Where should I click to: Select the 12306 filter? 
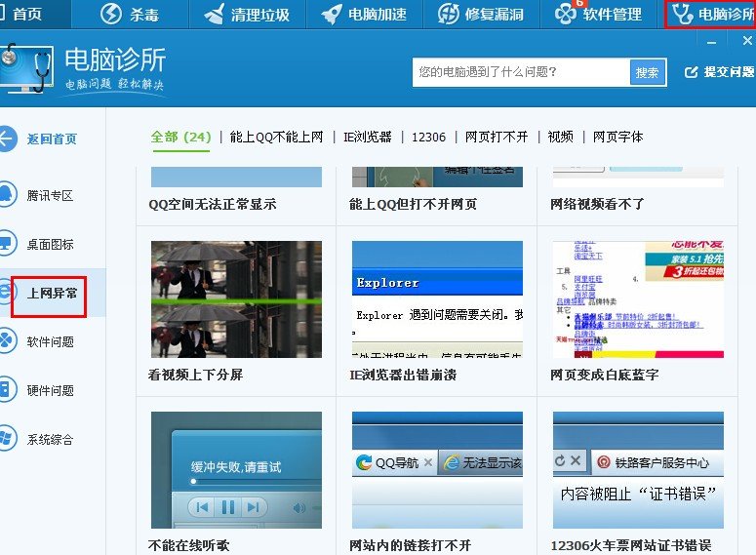point(428,138)
